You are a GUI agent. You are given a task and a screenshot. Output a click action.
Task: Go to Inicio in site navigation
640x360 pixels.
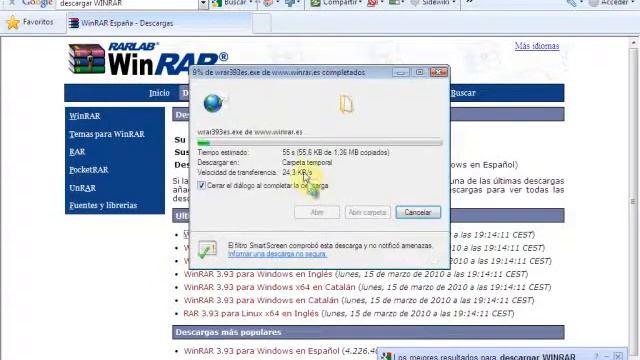159,93
